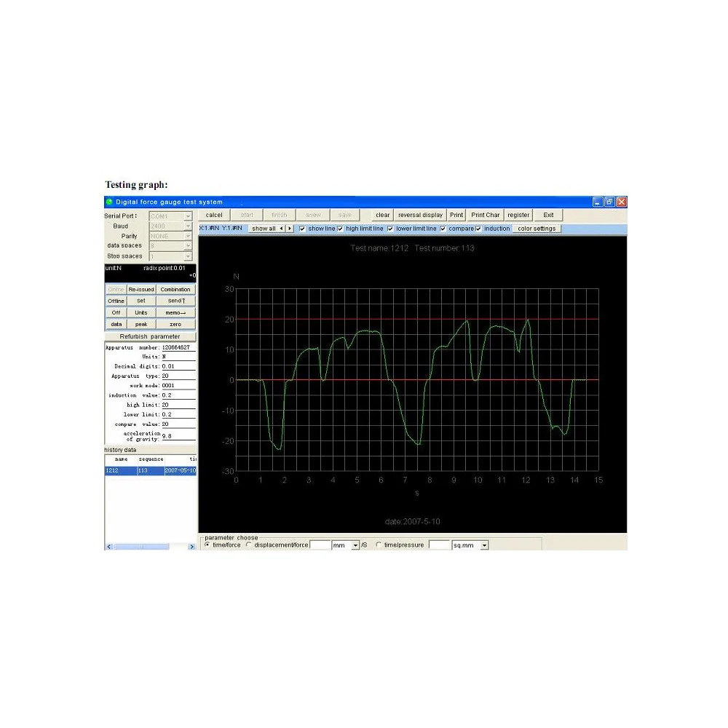Select the time/force radio button
This screenshot has width=728, height=728.
207,545
